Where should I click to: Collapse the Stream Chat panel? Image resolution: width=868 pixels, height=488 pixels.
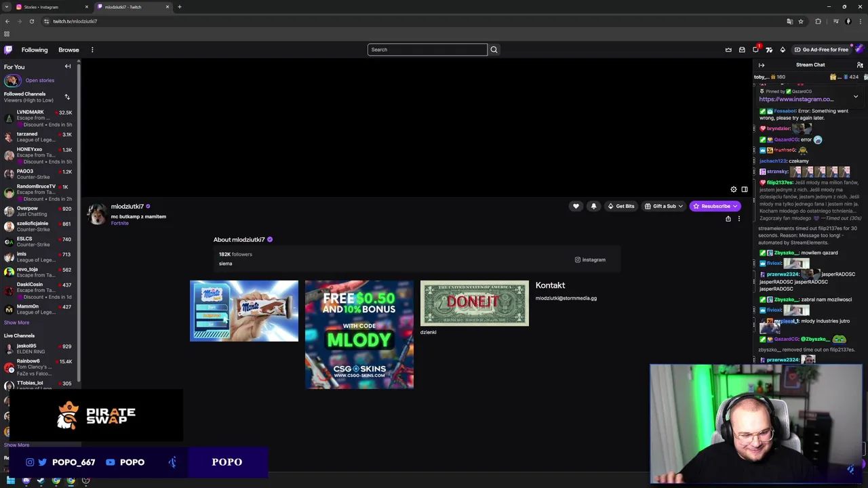coord(762,65)
